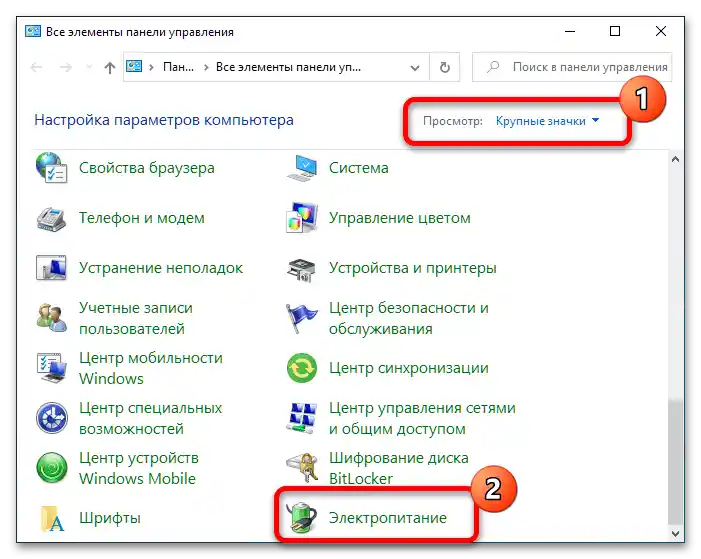Click the control panel title bar icon
Image resolution: width=701 pixels, height=559 pixels.
click(33, 31)
